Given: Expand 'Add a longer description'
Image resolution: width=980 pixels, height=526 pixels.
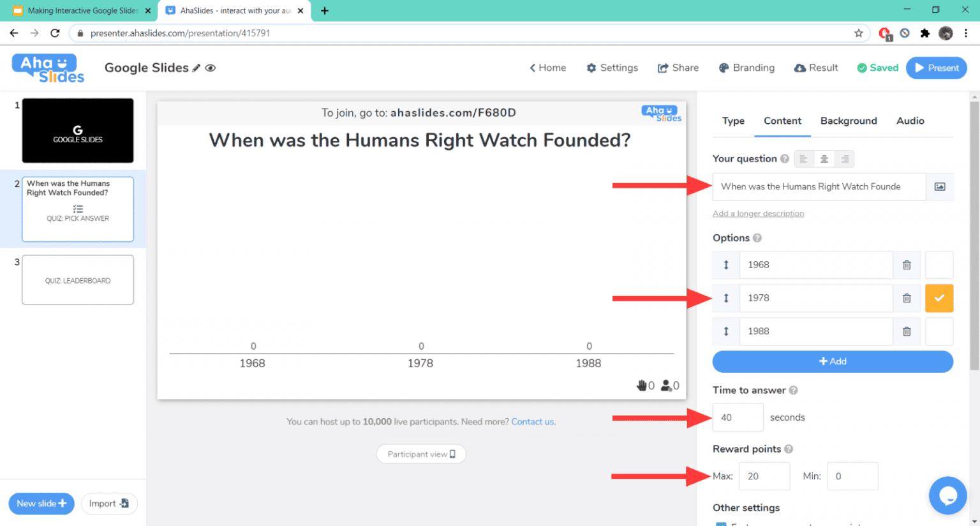Looking at the screenshot, I should coord(758,213).
